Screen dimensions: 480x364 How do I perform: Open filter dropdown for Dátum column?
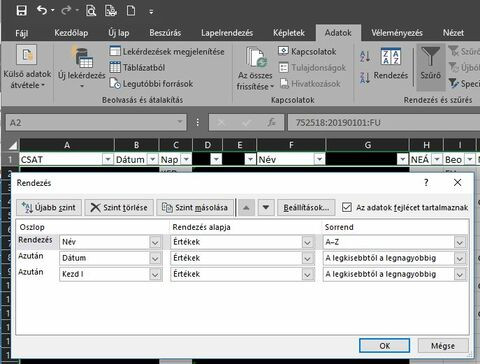[152, 159]
